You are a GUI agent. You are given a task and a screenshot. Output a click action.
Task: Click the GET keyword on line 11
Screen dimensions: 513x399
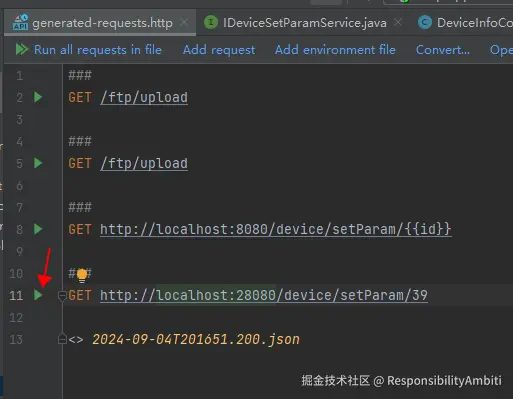tap(80, 295)
